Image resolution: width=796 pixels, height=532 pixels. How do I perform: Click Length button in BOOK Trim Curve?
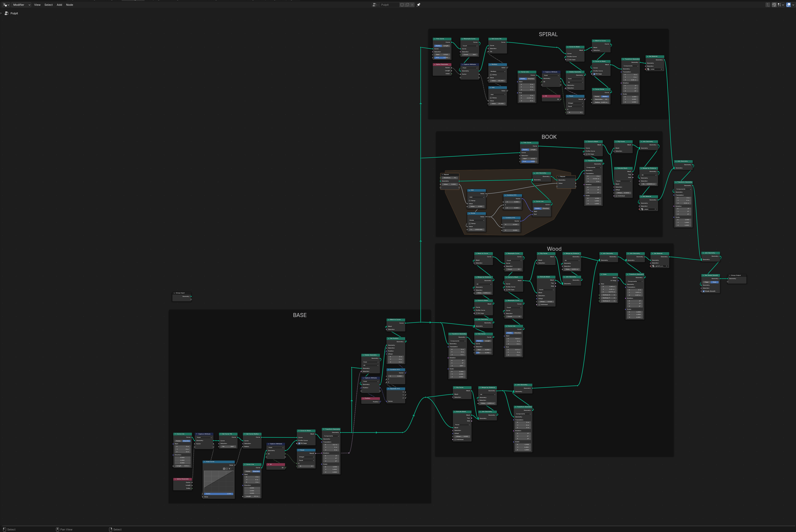[533, 149]
